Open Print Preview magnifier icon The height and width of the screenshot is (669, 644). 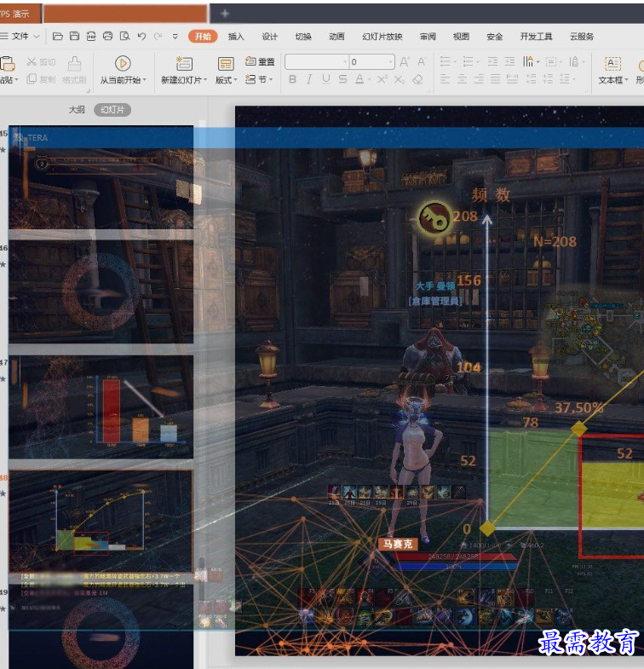124,37
